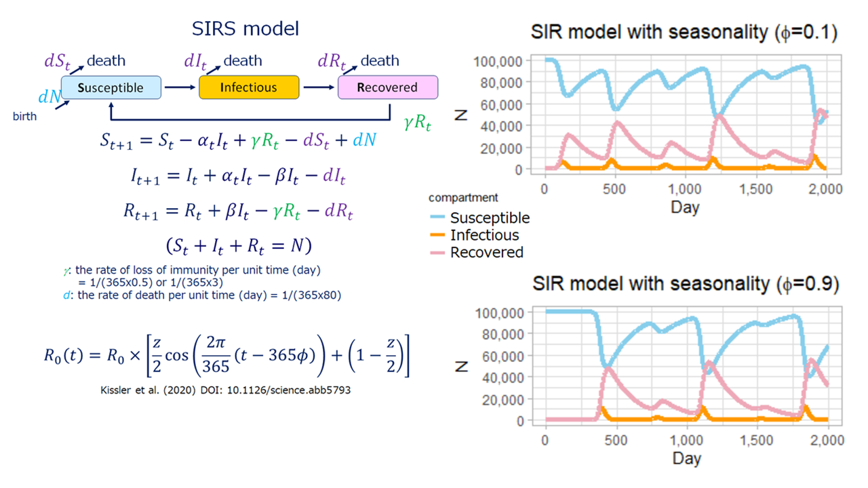Click the blue Susceptible legend swatch
This screenshot has width=868, height=488.
pos(437,218)
